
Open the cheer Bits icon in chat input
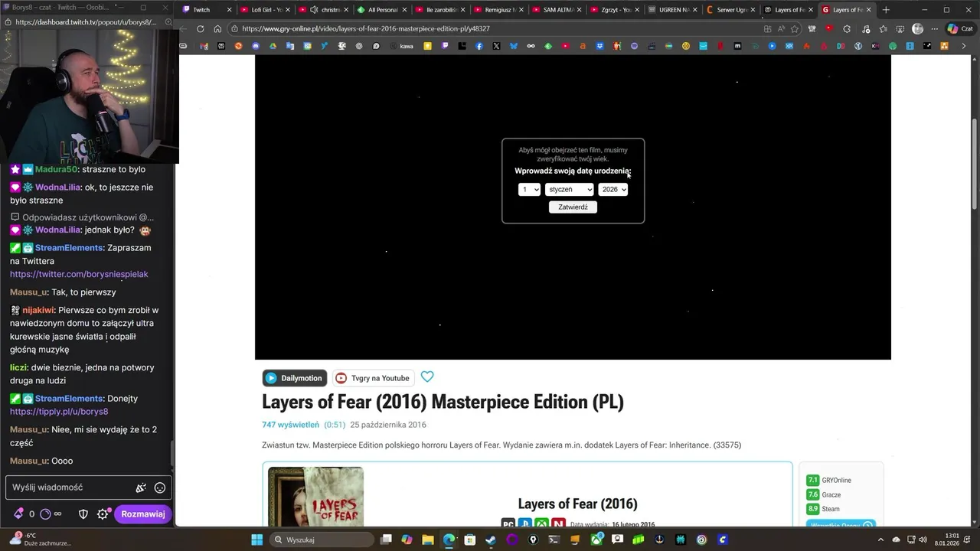141,487
